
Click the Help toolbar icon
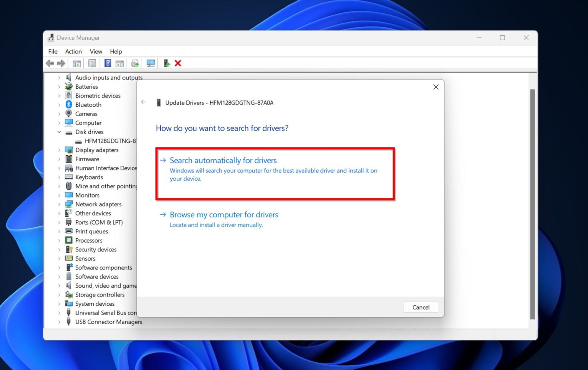pyautogui.click(x=108, y=63)
